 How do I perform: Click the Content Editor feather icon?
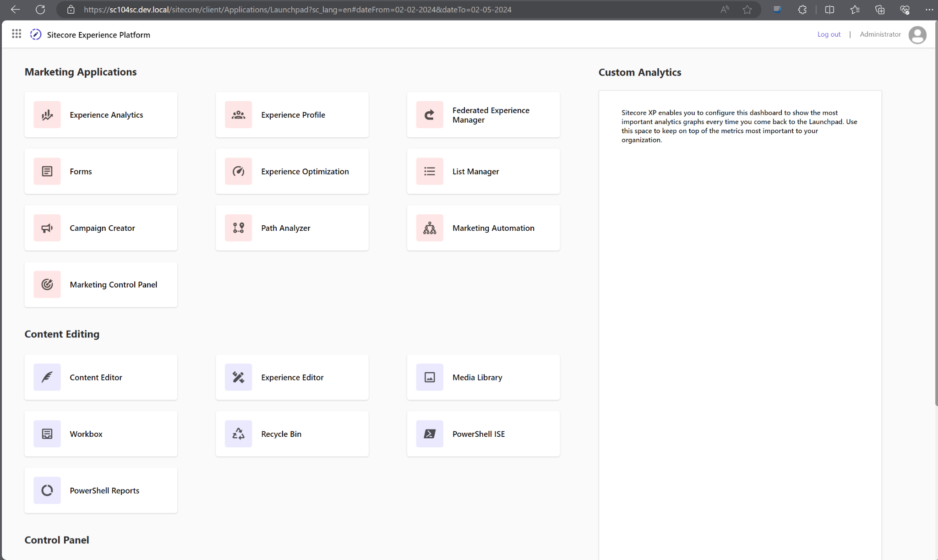[x=47, y=377]
